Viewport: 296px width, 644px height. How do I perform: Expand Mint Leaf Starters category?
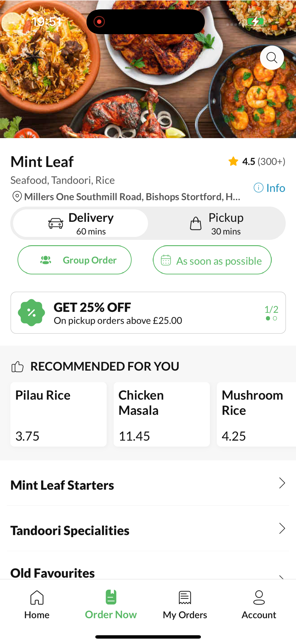point(148,485)
